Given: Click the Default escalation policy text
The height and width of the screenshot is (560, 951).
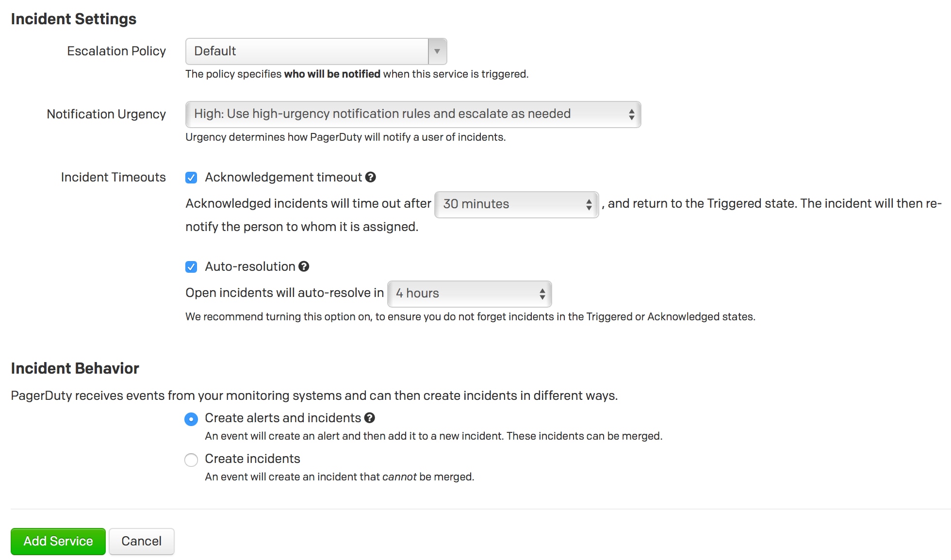Looking at the screenshot, I should (x=215, y=51).
